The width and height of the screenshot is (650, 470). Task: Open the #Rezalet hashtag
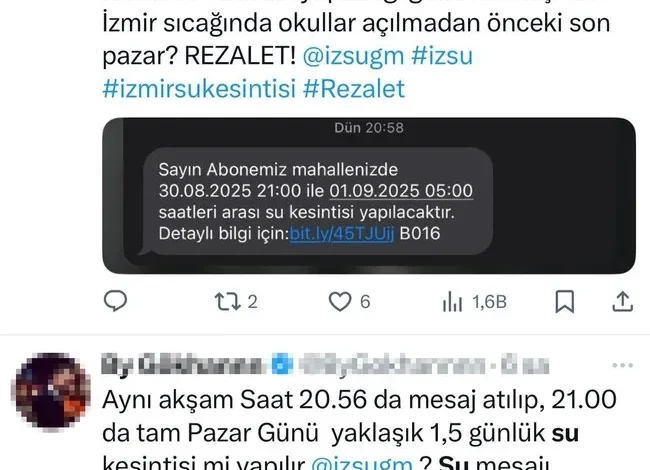point(354,89)
